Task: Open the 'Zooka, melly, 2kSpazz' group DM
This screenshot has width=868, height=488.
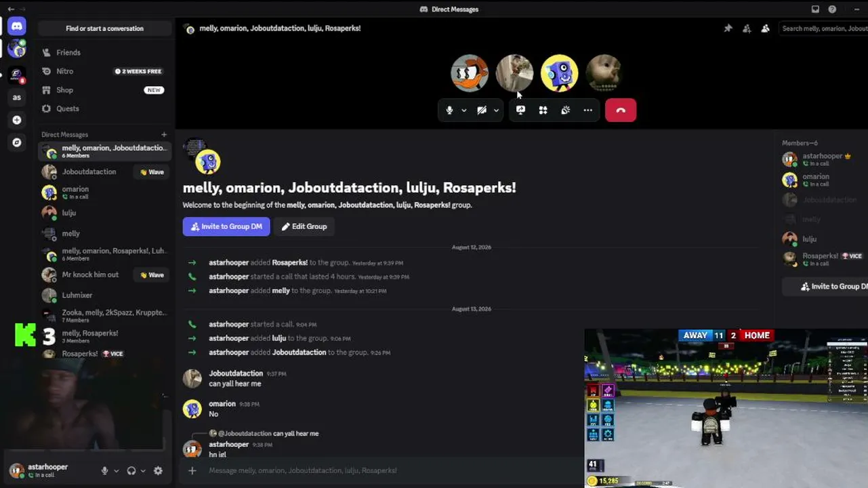Action: [x=104, y=315]
